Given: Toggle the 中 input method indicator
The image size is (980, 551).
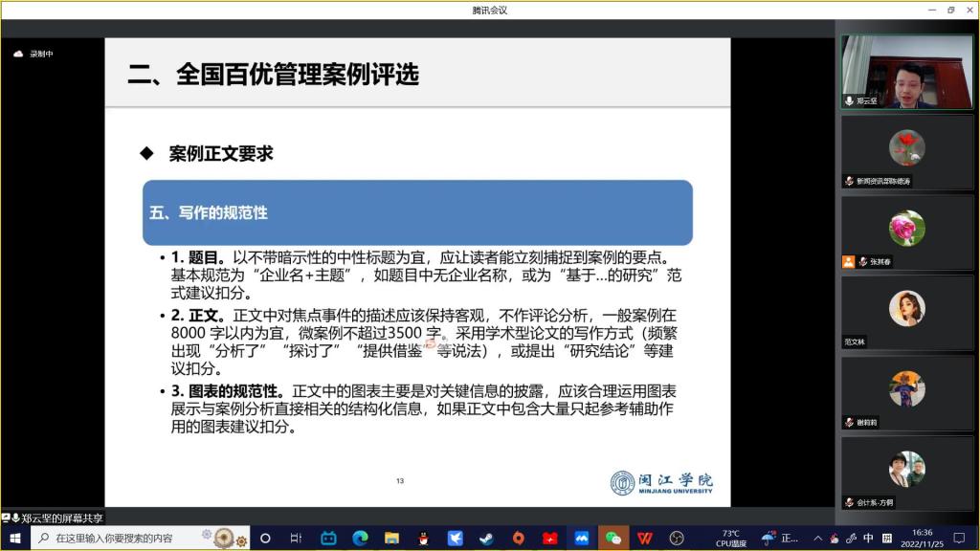Looking at the screenshot, I should (x=868, y=538).
